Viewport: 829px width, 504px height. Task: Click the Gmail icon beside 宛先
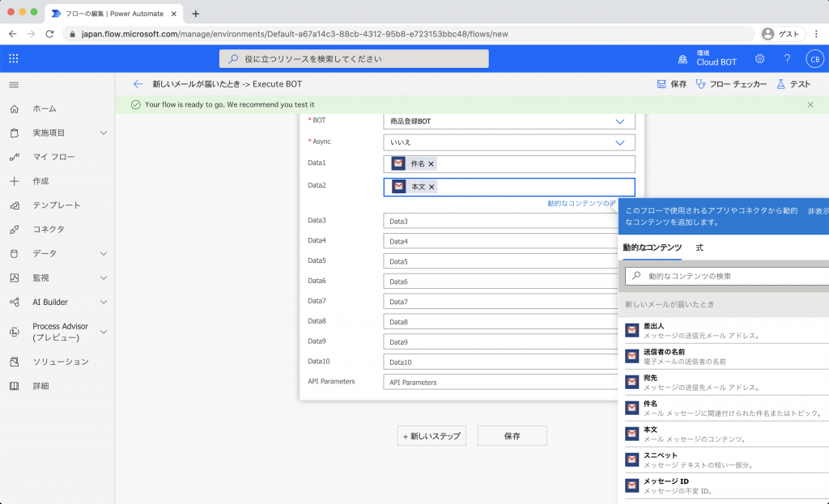point(631,382)
